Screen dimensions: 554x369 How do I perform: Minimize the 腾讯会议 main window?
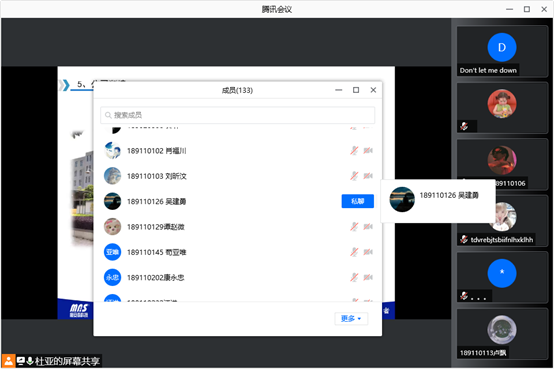(x=509, y=9)
